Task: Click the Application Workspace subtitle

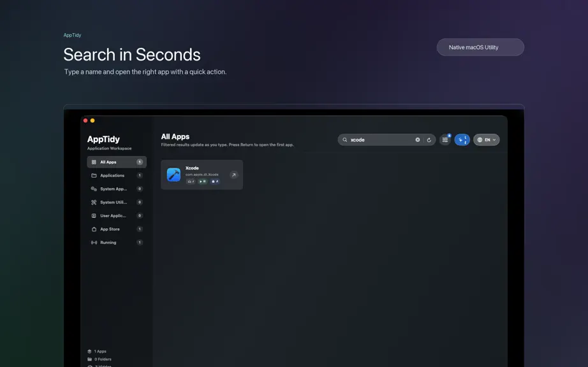Action: pyautogui.click(x=110, y=148)
